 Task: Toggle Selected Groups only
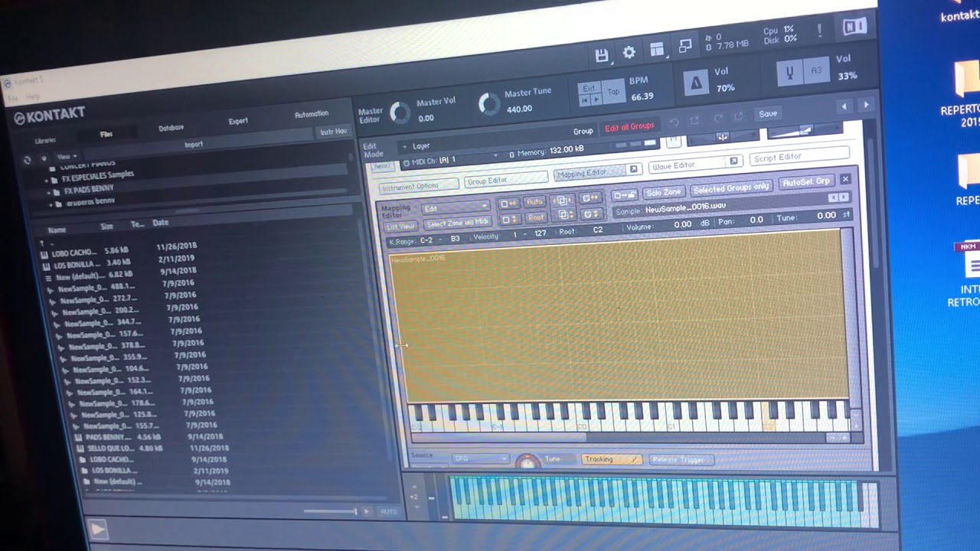[730, 187]
